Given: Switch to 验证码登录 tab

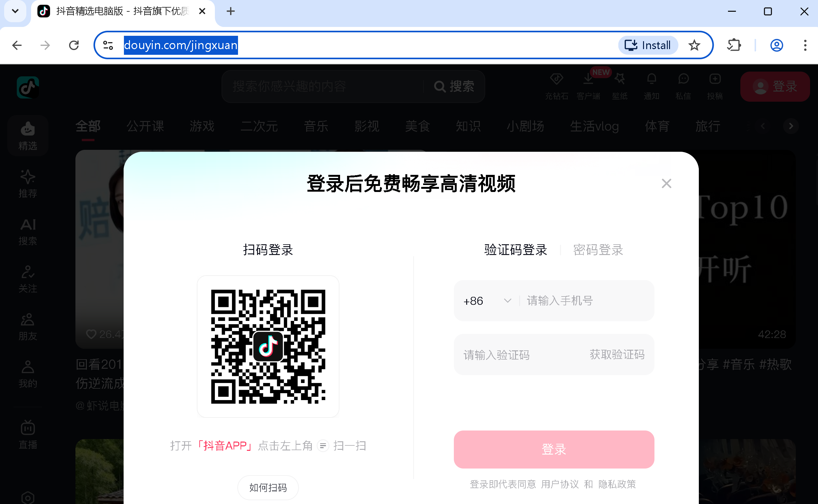Looking at the screenshot, I should [x=516, y=250].
